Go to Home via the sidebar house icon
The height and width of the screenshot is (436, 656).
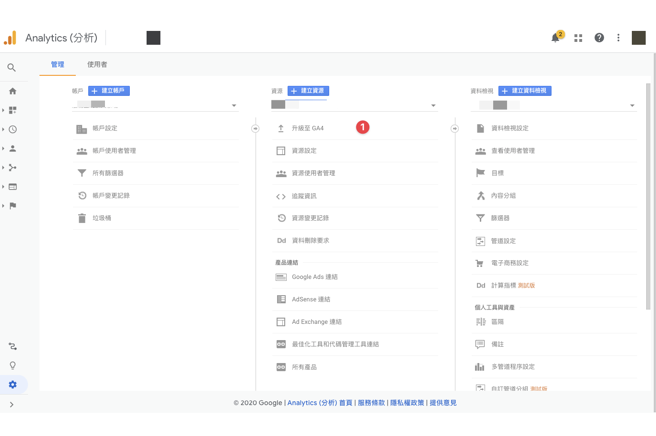[x=13, y=91]
